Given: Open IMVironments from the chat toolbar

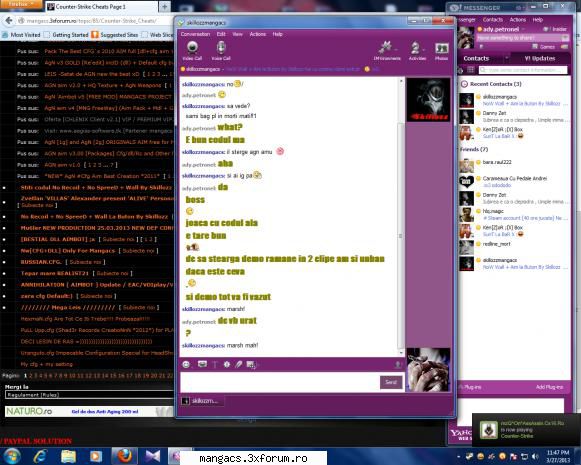Looking at the screenshot, I should click(386, 50).
